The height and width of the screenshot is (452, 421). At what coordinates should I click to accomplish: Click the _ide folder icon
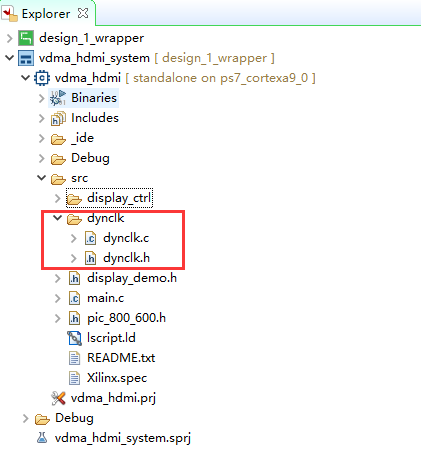click(58, 139)
